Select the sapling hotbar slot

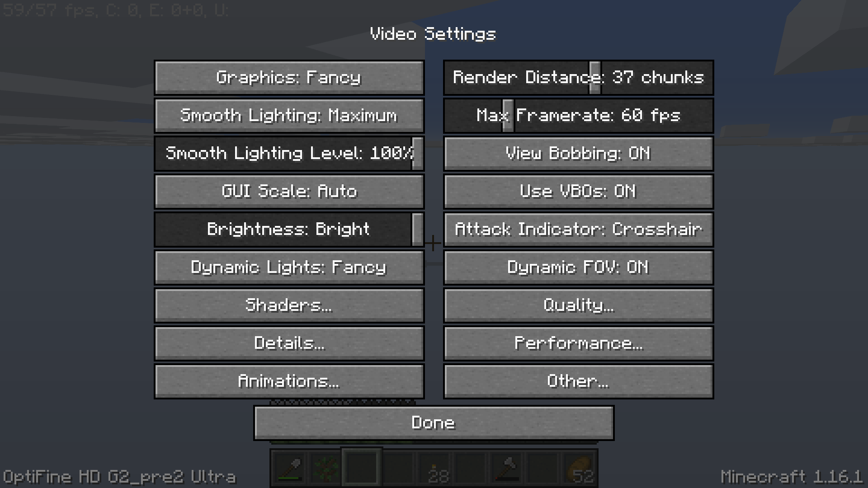pos(326,469)
